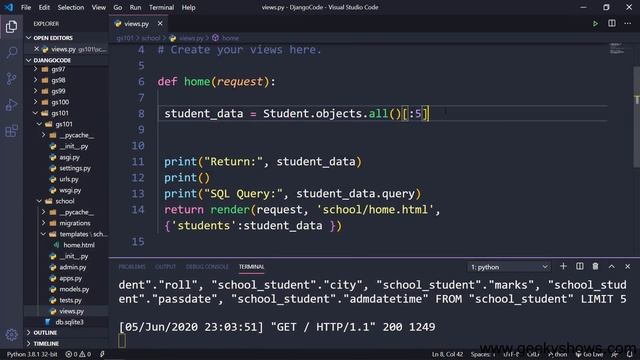Open models.py in explorer

[74, 289]
